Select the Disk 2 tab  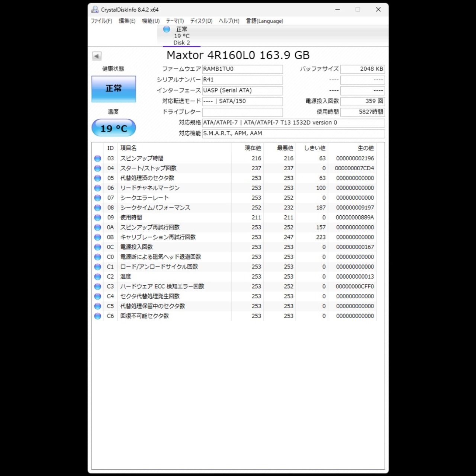click(181, 36)
